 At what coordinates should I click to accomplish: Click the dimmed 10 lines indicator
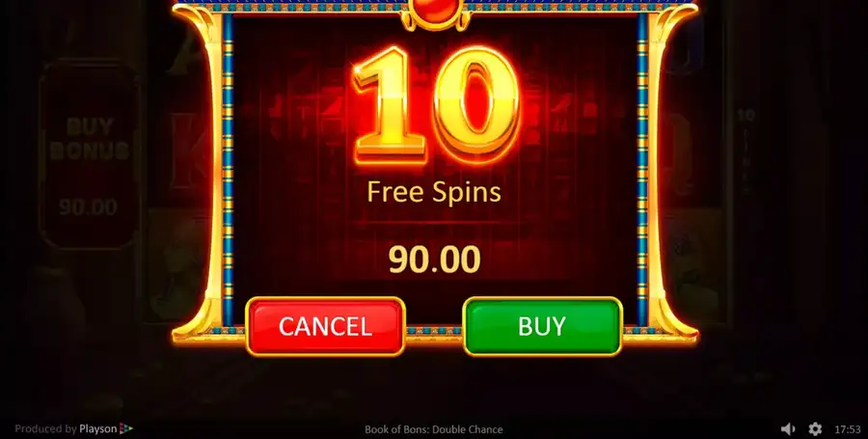[746, 150]
